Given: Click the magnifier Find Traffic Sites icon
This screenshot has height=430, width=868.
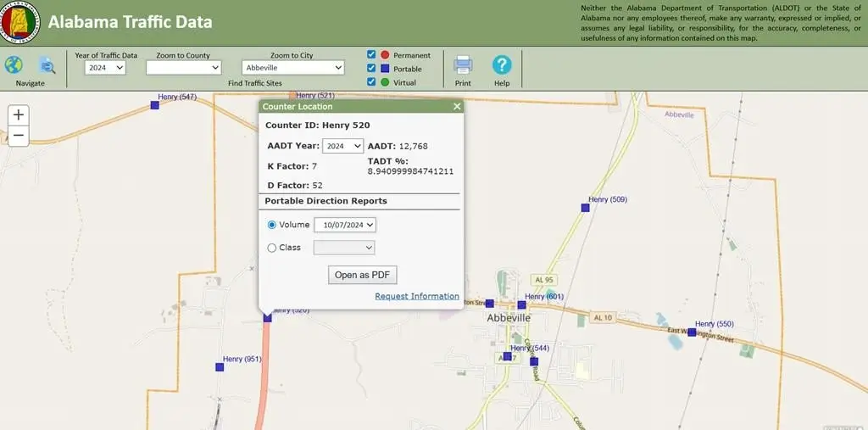Looking at the screenshot, I should pyautogui.click(x=47, y=65).
